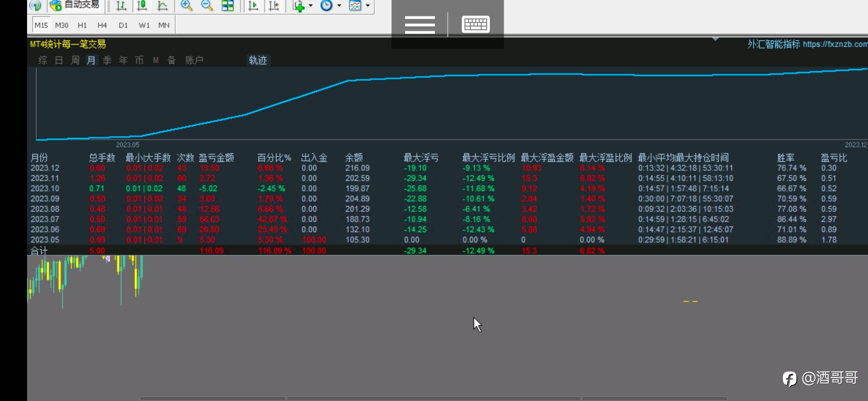Switch chart to bar chart mode

[121, 6]
